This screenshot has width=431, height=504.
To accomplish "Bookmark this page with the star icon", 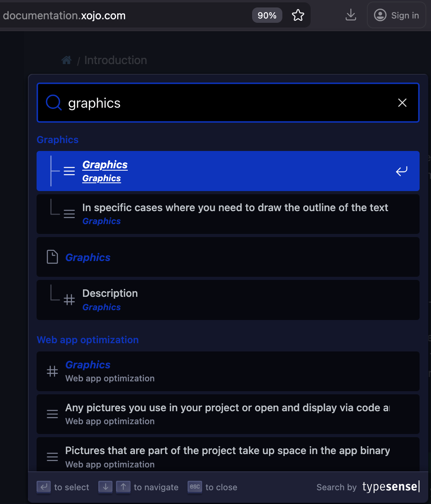I will tap(298, 15).
